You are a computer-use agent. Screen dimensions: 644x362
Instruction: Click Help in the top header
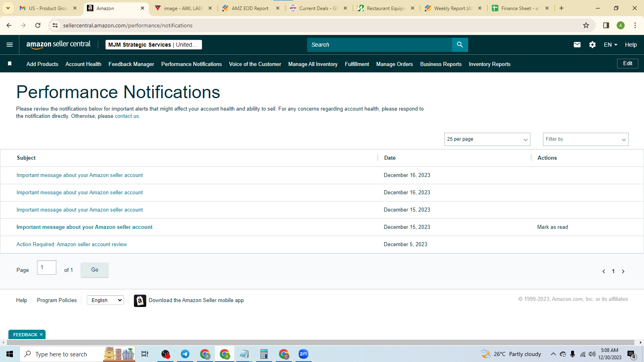(631, 45)
